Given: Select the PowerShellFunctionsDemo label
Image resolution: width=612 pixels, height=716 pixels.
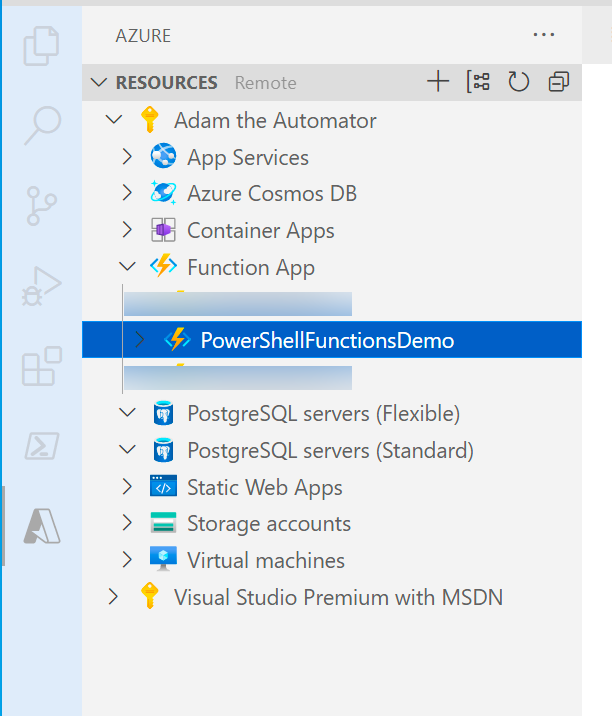Looking at the screenshot, I should coord(327,341).
